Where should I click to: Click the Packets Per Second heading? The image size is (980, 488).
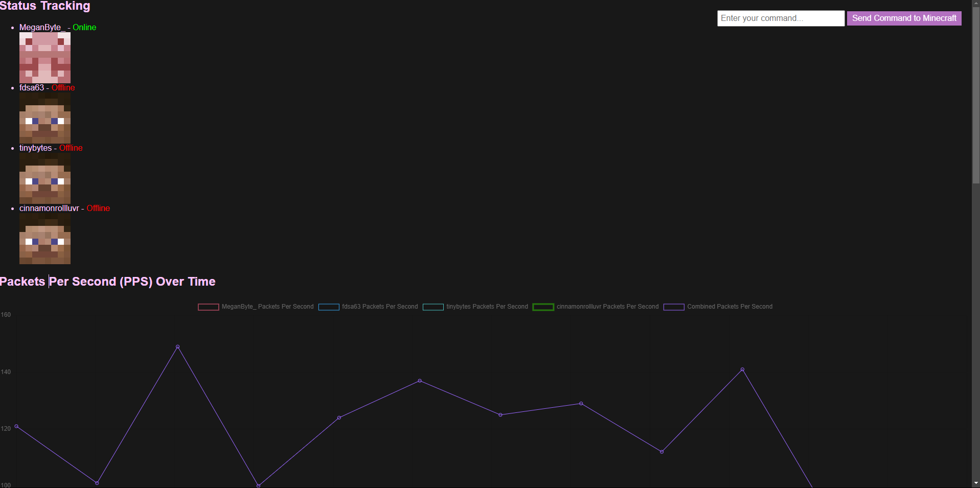[108, 282]
